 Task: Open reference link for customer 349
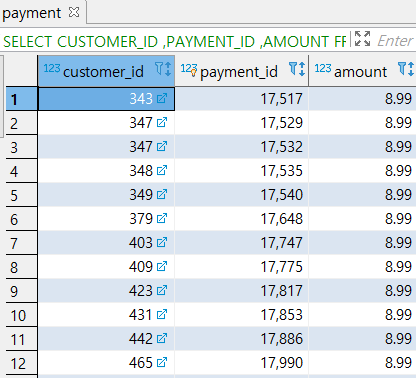162,194
